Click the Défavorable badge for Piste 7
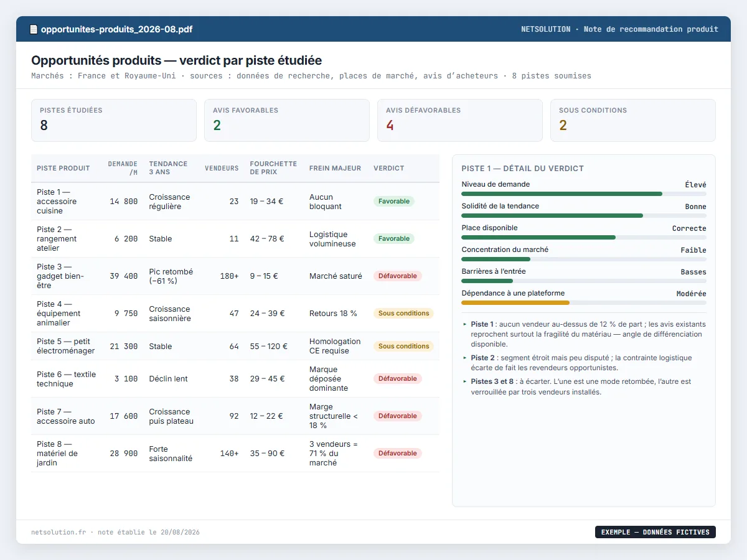This screenshot has height=560, width=747. coord(398,416)
